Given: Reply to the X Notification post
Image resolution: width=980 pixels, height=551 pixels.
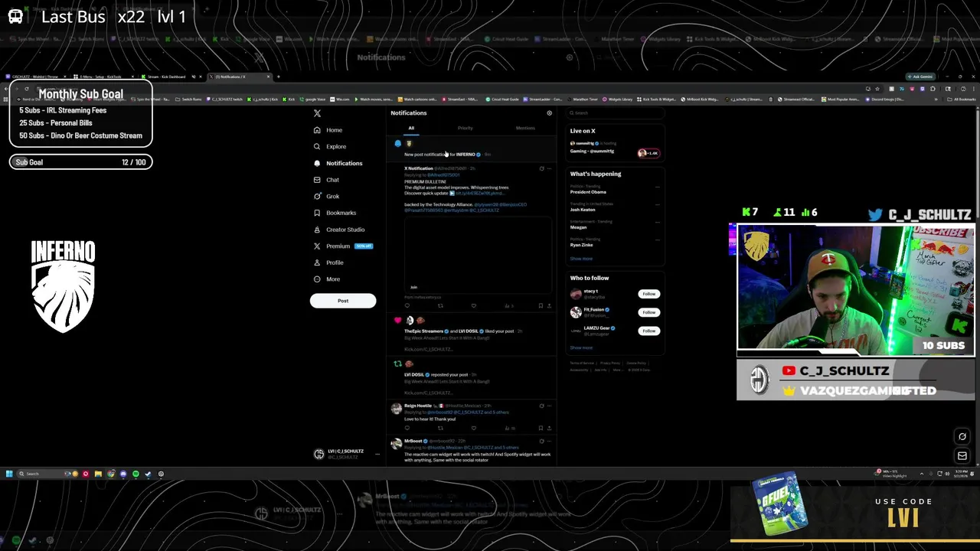Looking at the screenshot, I should (407, 306).
